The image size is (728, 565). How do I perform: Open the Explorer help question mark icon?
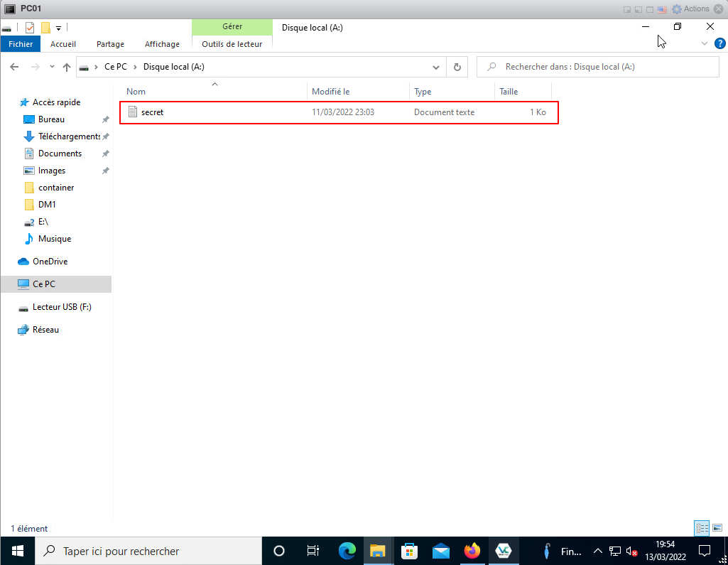point(719,44)
